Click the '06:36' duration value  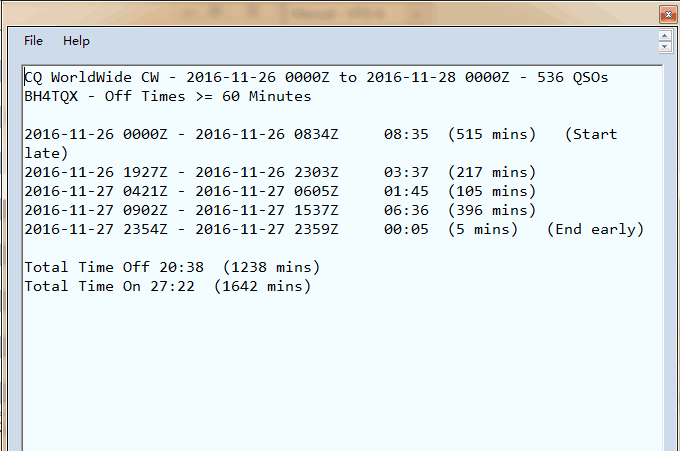click(406, 211)
